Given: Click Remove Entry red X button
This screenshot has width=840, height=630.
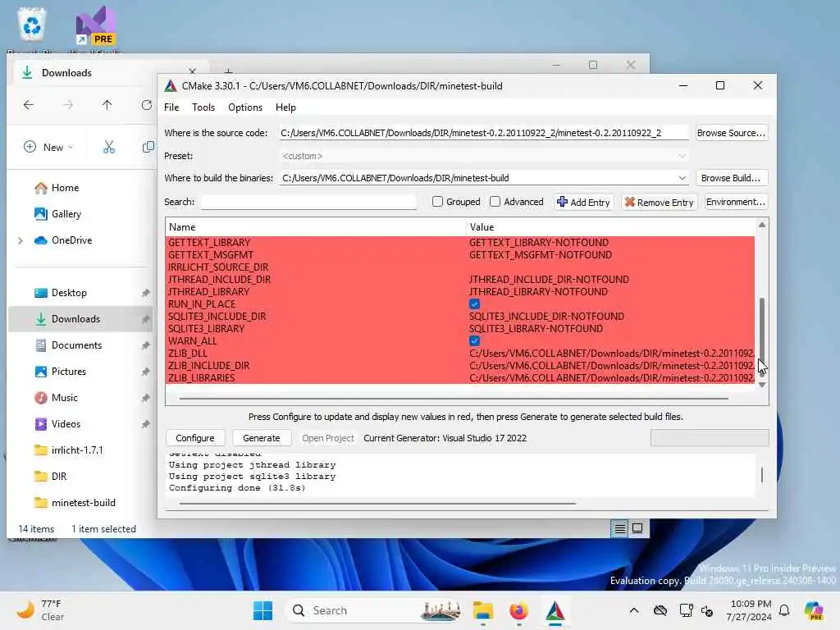Looking at the screenshot, I should [659, 202].
